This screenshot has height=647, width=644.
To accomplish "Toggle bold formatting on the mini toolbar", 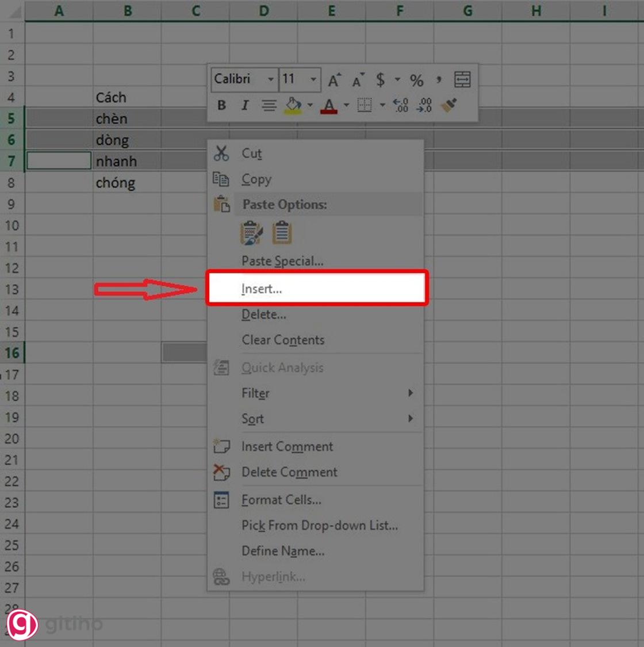I will (221, 105).
